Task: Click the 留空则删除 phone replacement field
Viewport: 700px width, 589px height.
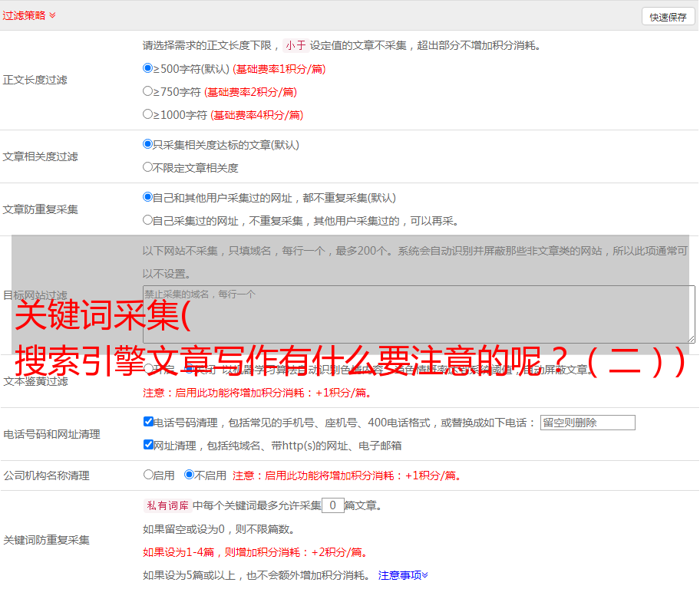Action: pos(587,423)
